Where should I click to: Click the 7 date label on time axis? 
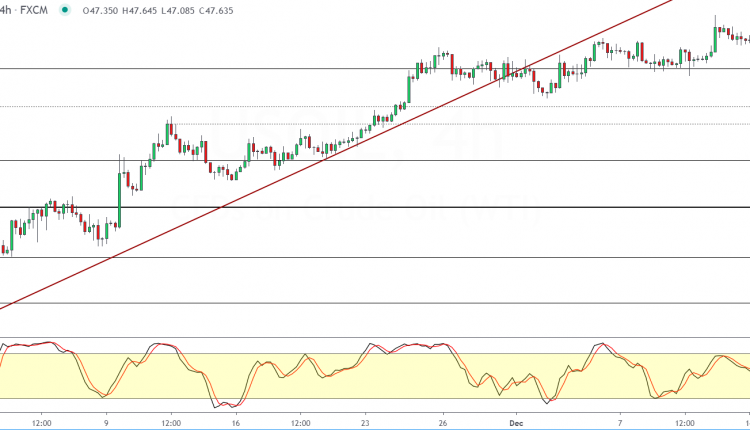(620, 423)
